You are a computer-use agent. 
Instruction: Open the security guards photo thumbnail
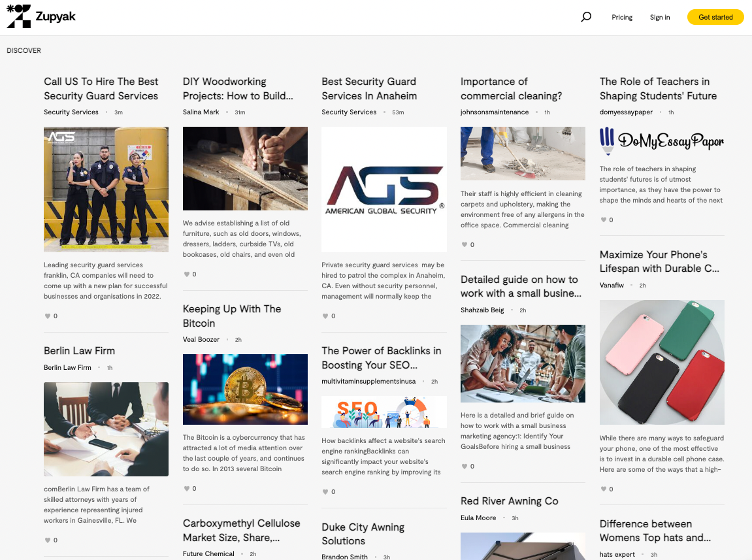(x=106, y=189)
